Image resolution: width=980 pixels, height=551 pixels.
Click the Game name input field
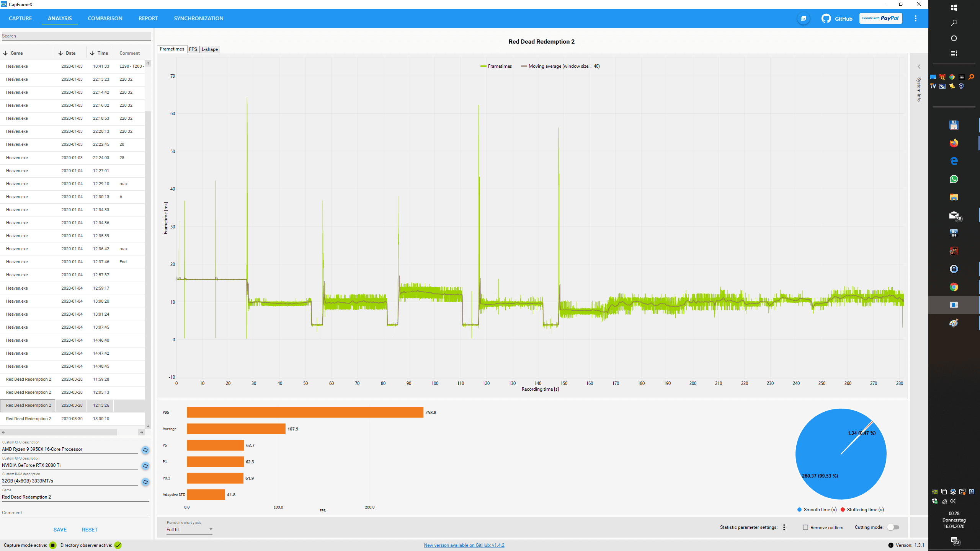click(76, 497)
